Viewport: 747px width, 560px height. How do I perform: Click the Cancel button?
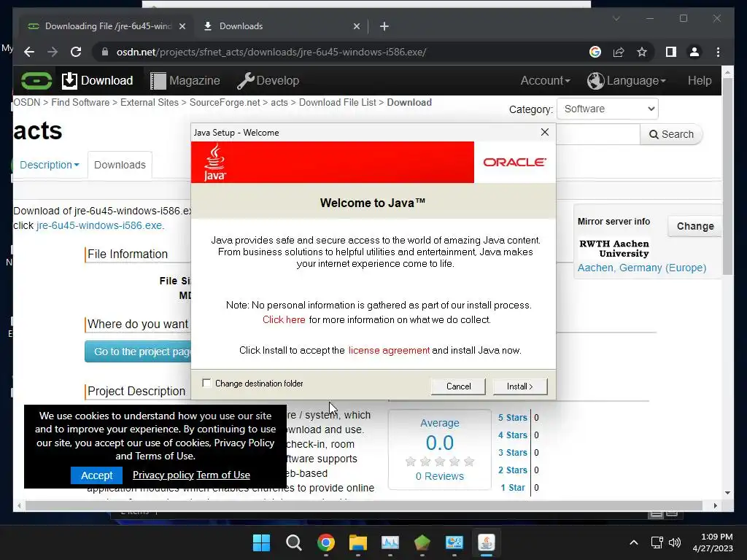458,386
